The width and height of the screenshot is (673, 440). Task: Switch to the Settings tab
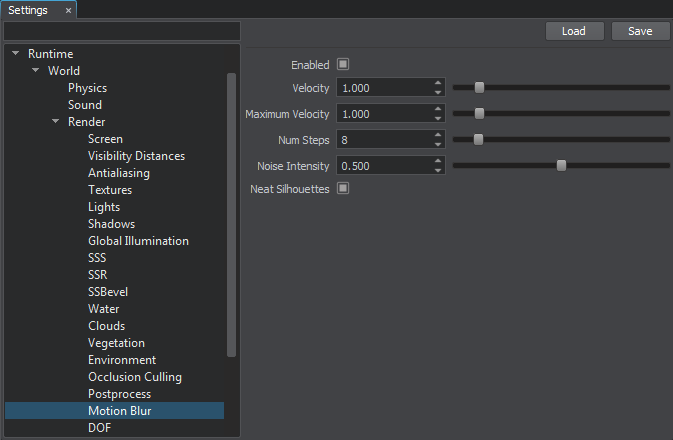28,10
